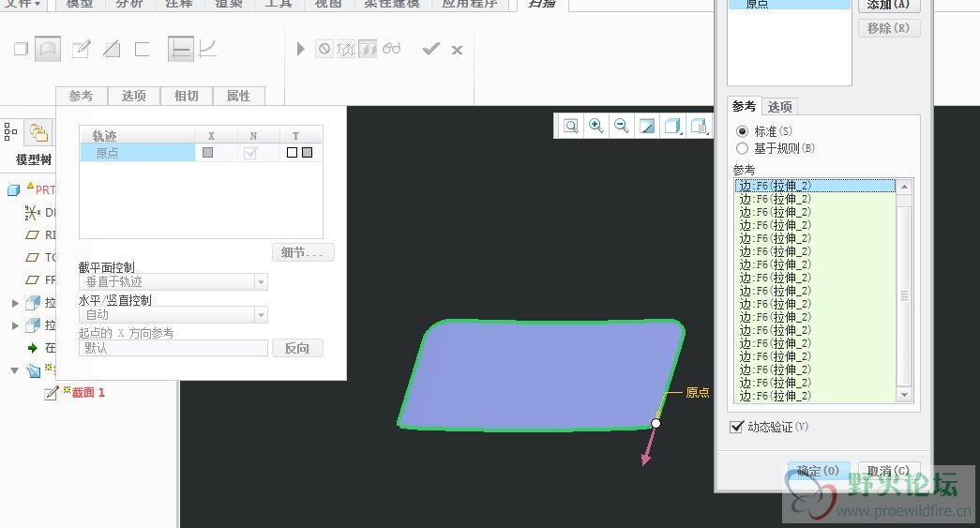The image size is (980, 528).
Task: Switch to 选项 tab in chain dialog
Action: 780,107
